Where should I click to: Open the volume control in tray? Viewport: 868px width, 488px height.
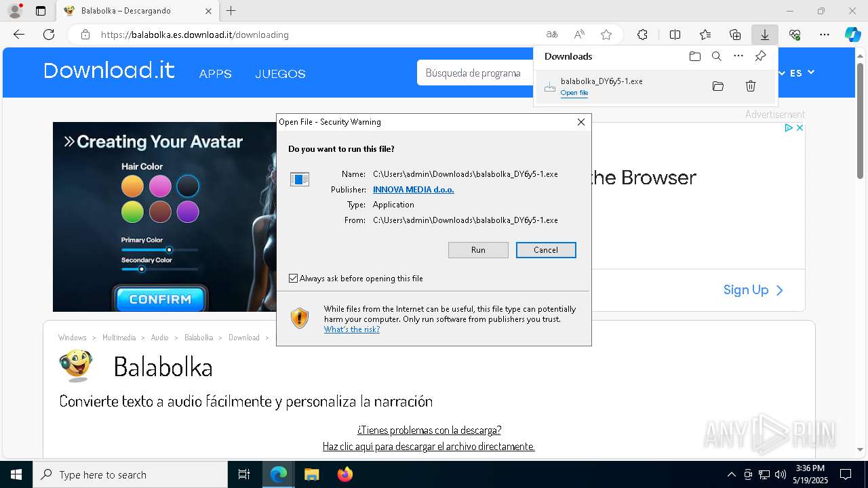[781, 474]
